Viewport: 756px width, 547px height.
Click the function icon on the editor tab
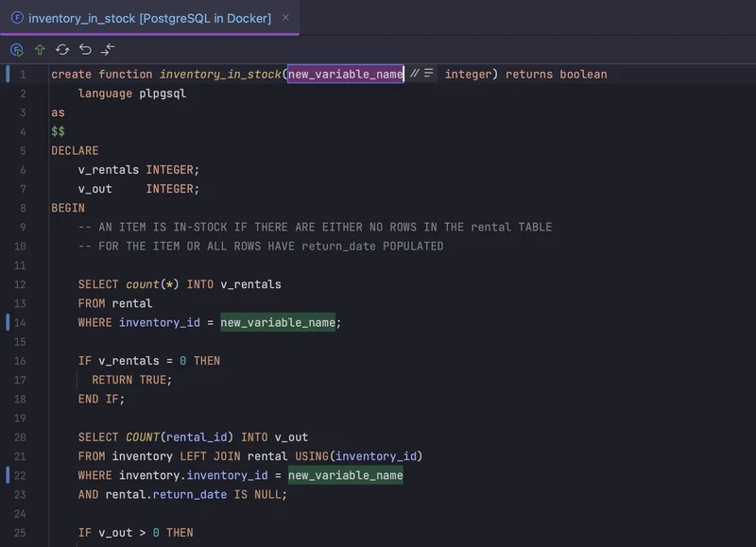17,16
